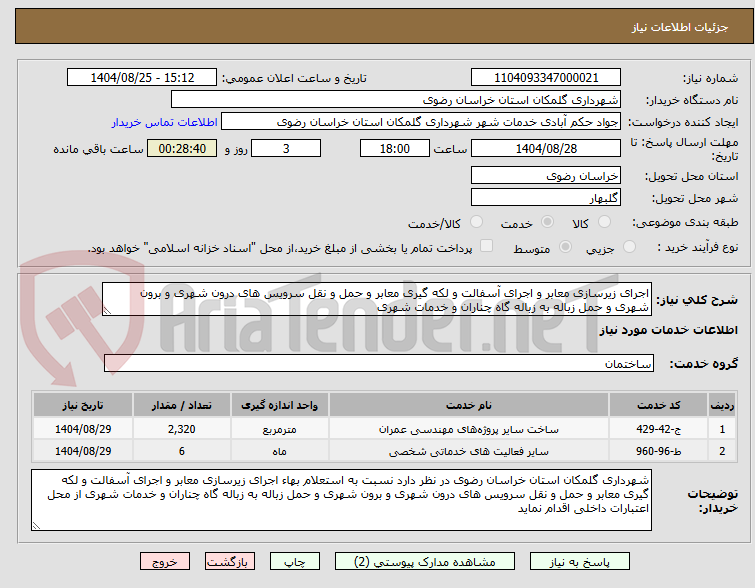Click the deadline hour field 18:00
The width and height of the screenshot is (755, 588).
point(395,148)
